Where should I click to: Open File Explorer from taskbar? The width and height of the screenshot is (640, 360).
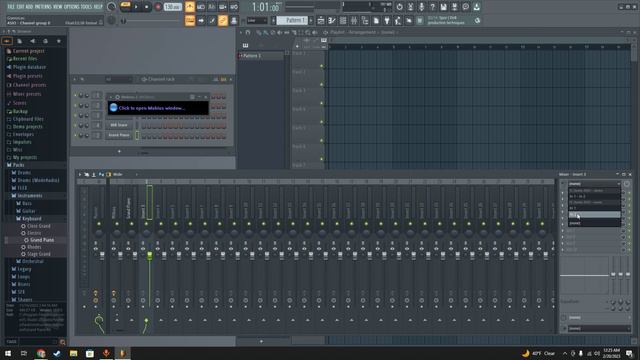click(73, 353)
